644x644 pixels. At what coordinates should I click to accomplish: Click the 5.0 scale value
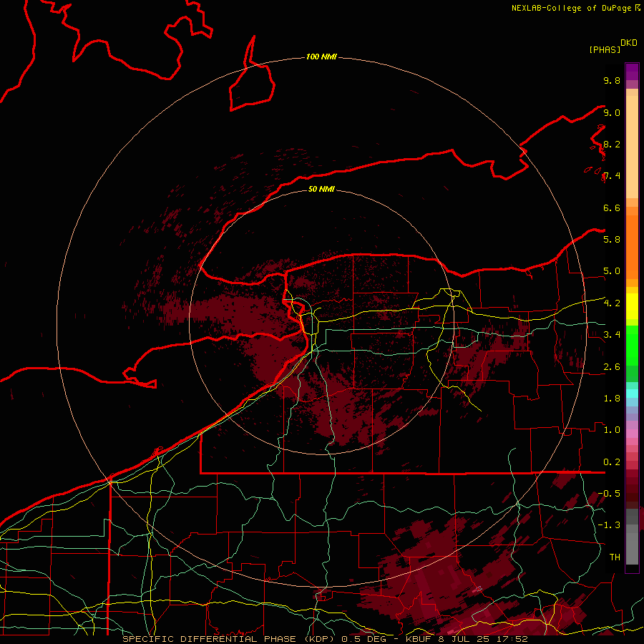612,271
